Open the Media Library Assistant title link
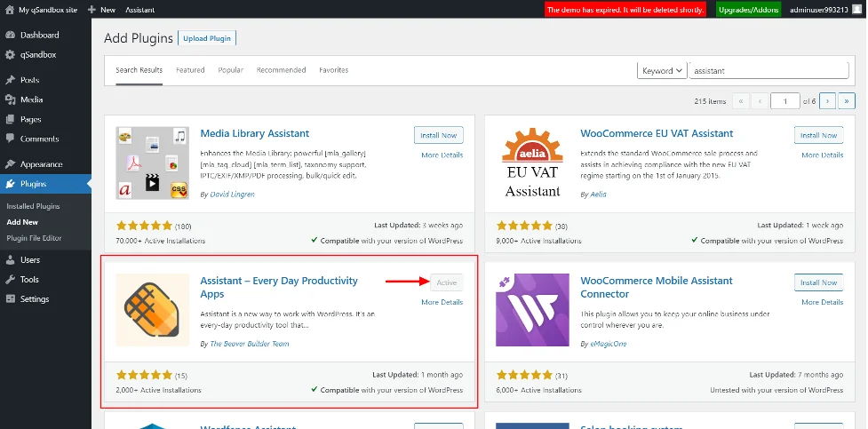 255,133
